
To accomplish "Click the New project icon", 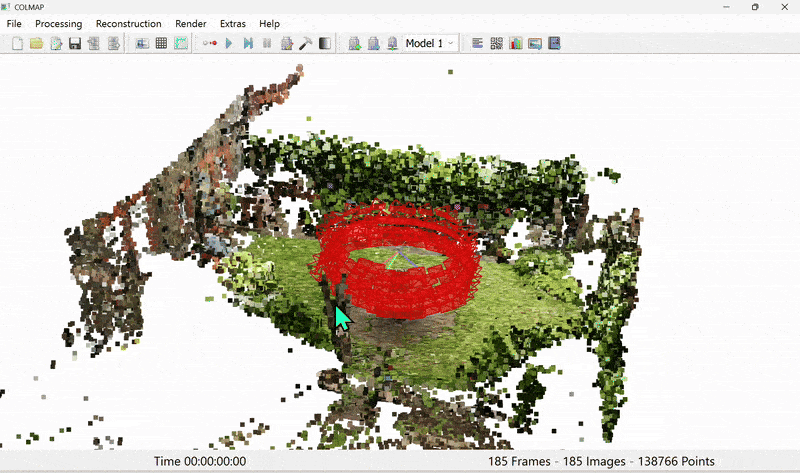I will pyautogui.click(x=17, y=44).
